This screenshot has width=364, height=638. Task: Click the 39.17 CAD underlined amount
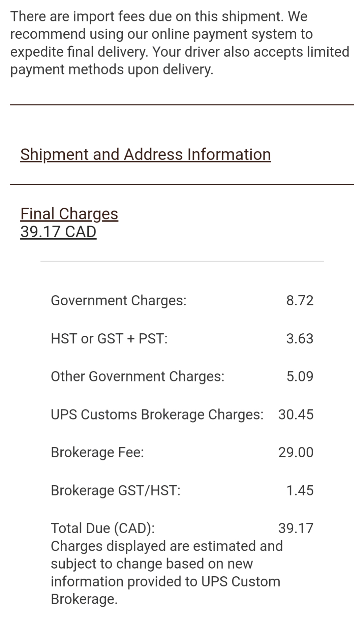click(x=58, y=232)
